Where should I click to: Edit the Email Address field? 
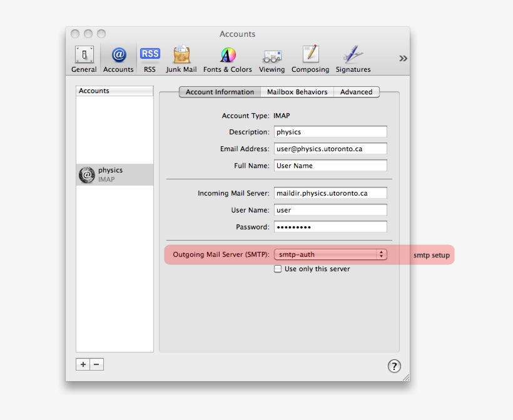pyautogui.click(x=330, y=149)
